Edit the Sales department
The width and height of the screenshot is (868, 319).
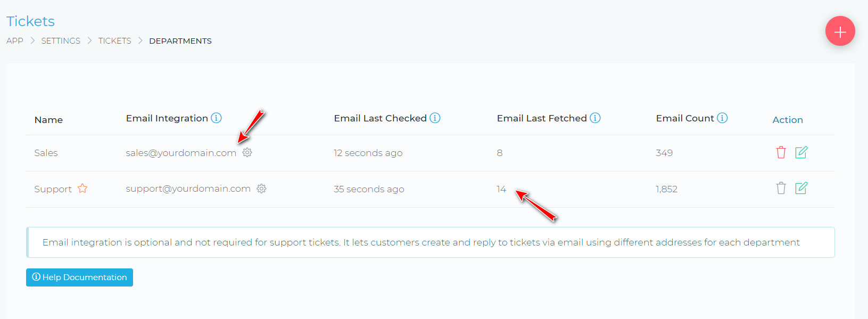(801, 152)
